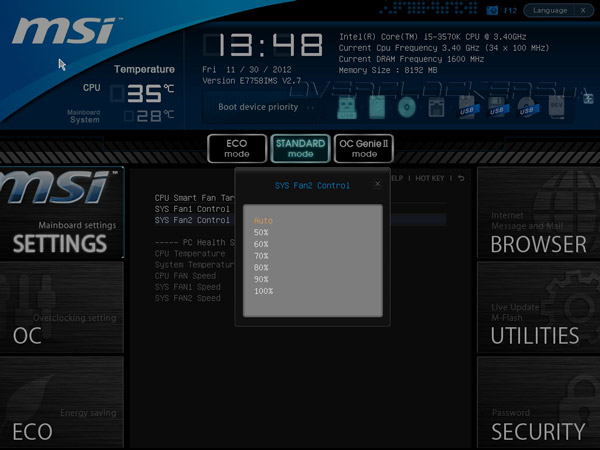The width and height of the screenshot is (600, 450).
Task: Click SYS FAN1 Speed entry
Action: [188, 287]
